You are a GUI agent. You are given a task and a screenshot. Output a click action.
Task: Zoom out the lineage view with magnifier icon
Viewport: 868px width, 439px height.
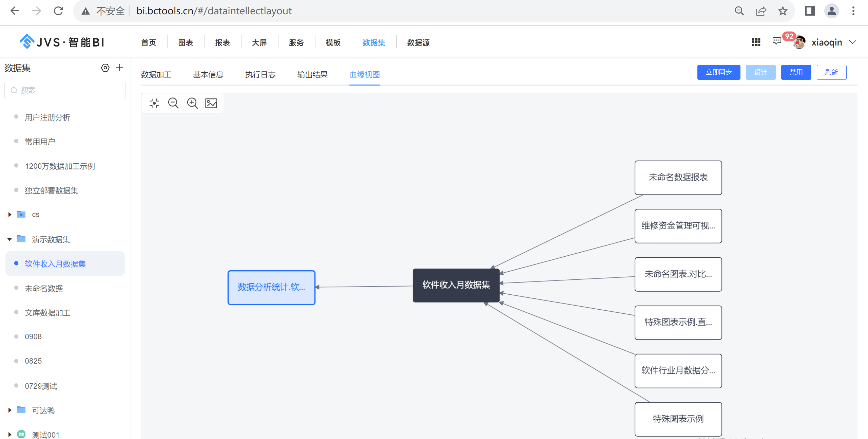[173, 103]
